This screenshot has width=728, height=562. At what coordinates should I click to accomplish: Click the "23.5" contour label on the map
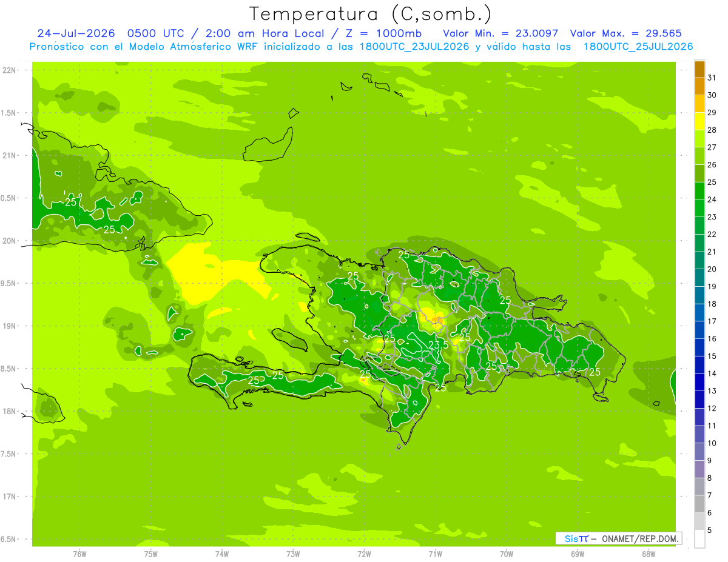pyautogui.click(x=439, y=345)
